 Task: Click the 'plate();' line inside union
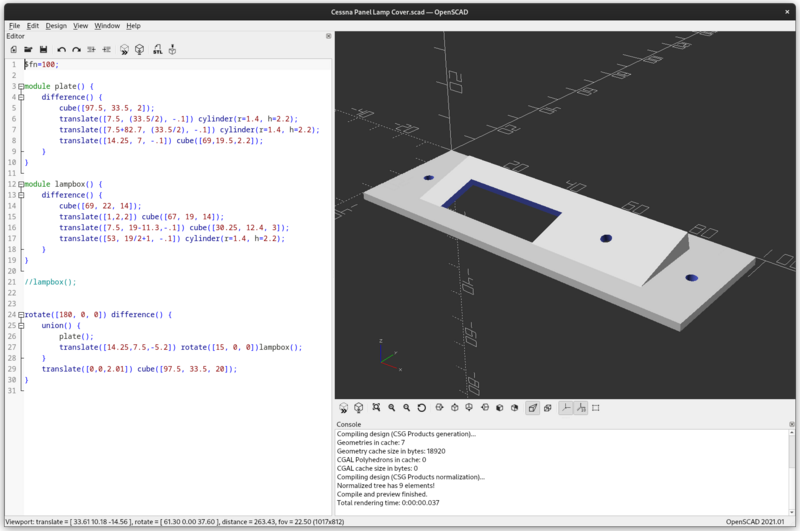tap(76, 337)
